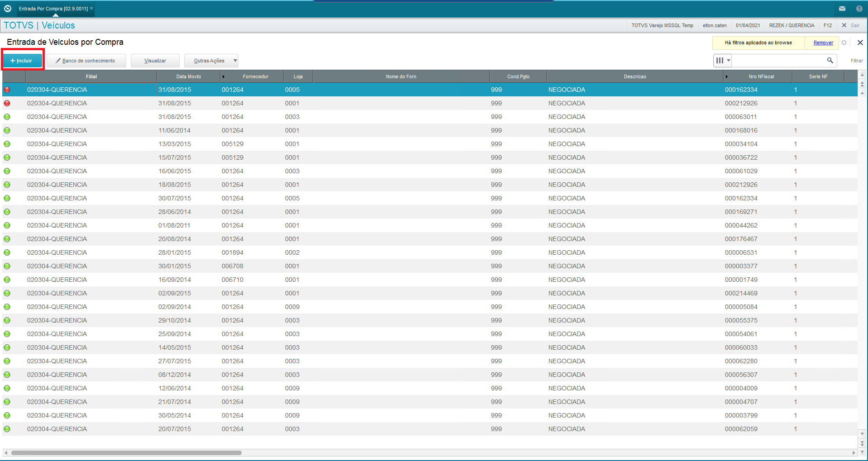Click green status dot of NF 000063011 row

7,117
